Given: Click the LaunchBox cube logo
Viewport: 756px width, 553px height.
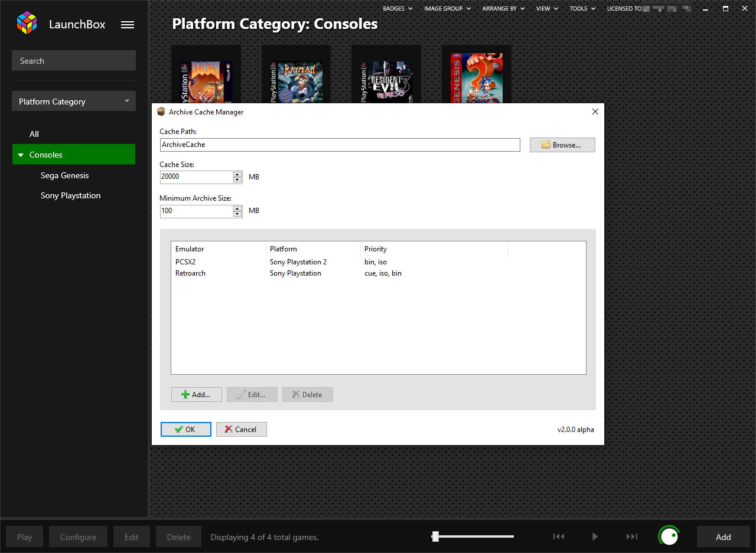Looking at the screenshot, I should tap(27, 24).
